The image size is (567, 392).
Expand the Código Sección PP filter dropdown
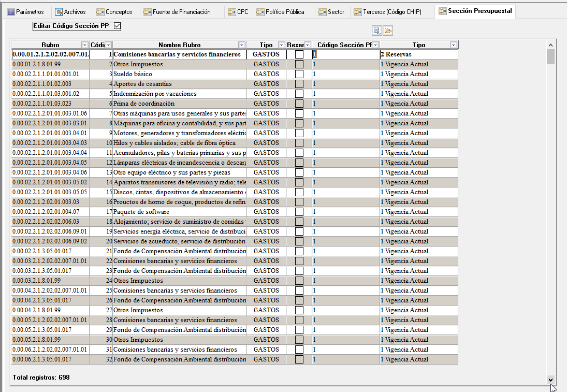click(375, 45)
